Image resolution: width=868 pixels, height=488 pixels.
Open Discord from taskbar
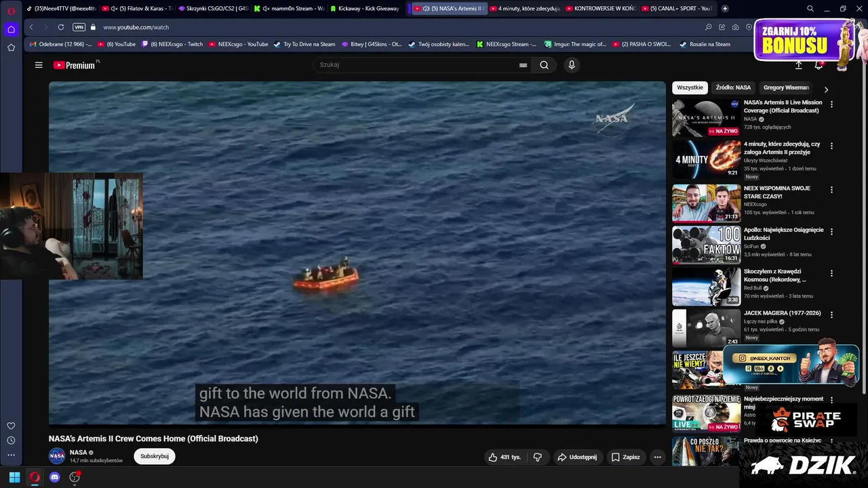(x=54, y=477)
